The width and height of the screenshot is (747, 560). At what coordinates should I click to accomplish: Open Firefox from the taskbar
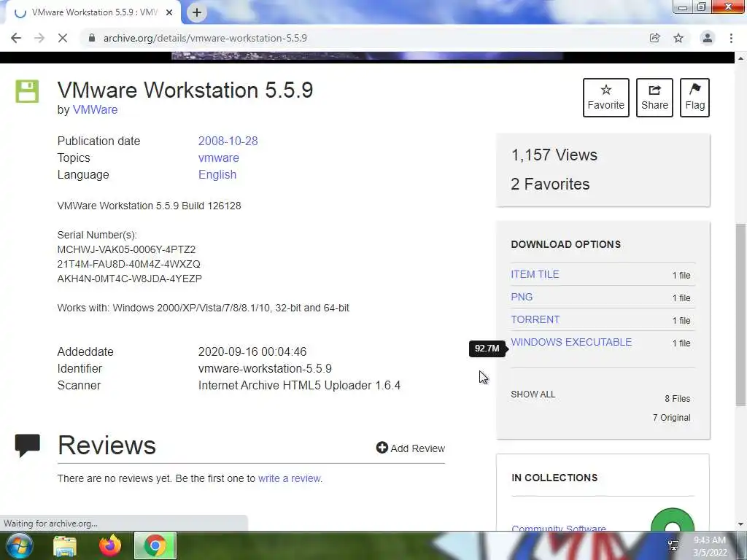[110, 545]
